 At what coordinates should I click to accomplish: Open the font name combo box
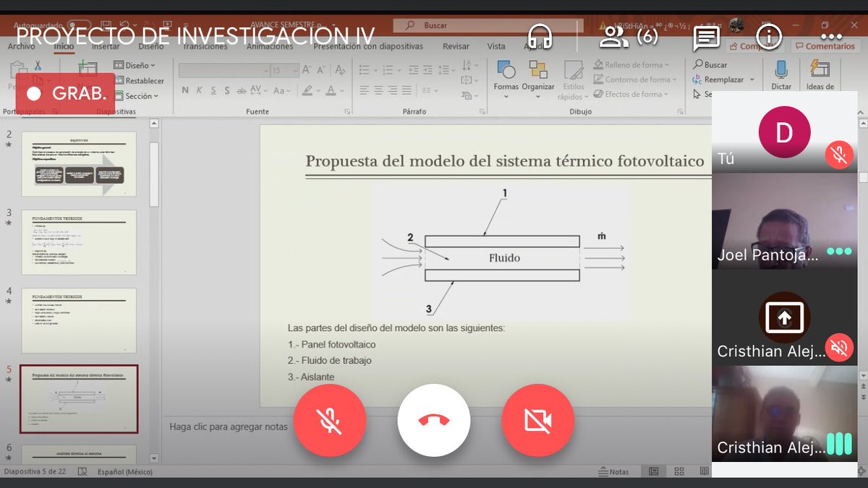[x=224, y=70]
